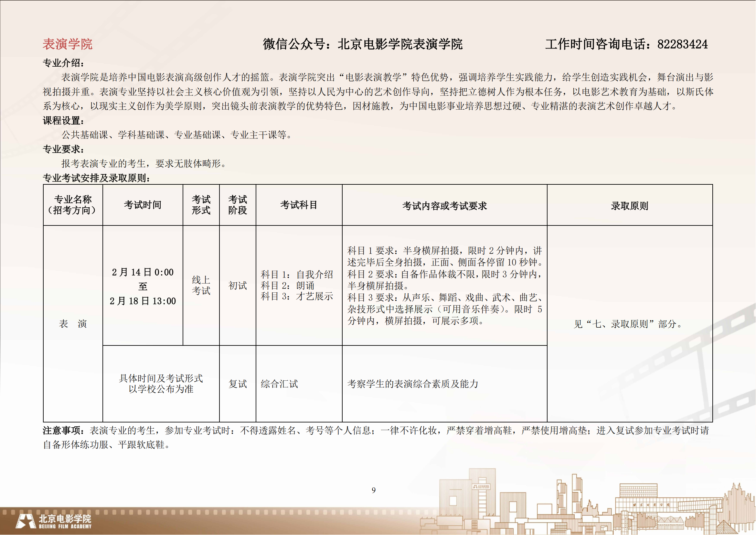Click the 初试 stage cell

click(x=238, y=286)
